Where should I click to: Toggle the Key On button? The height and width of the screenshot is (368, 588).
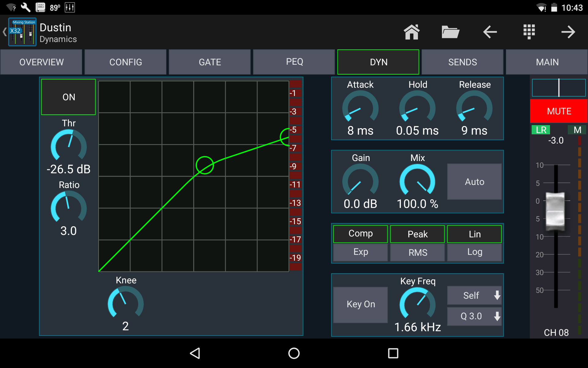click(360, 304)
